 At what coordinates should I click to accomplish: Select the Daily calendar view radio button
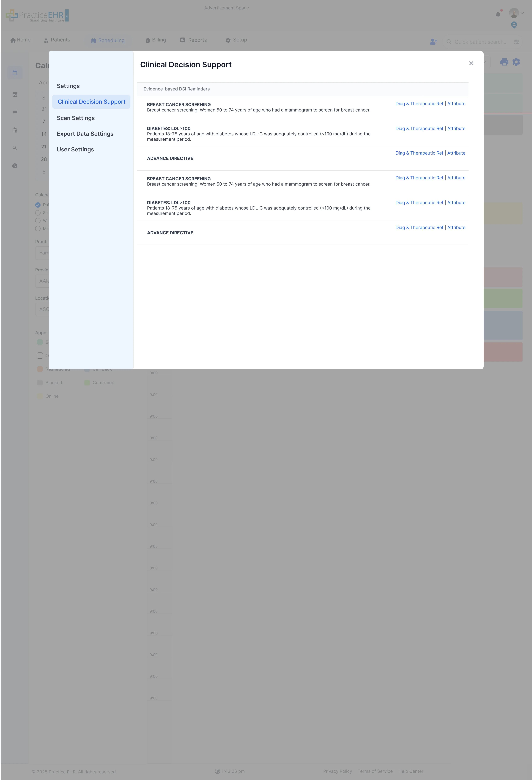(38, 204)
